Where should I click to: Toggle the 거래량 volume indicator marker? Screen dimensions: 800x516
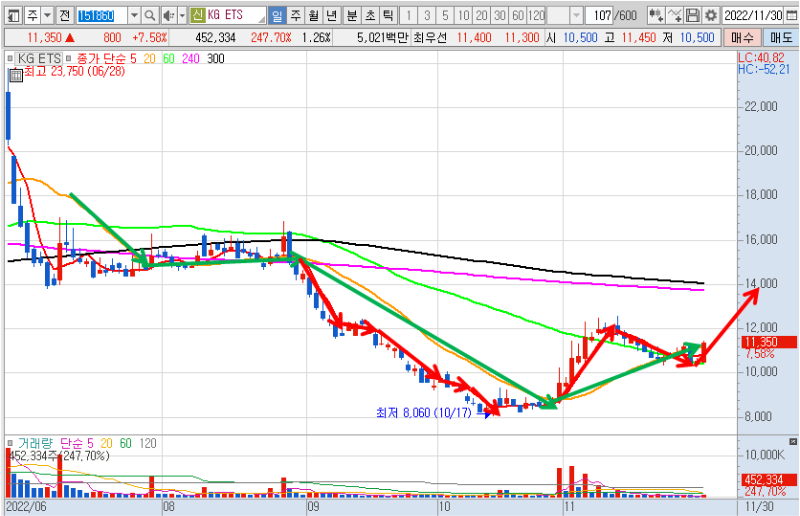click(x=10, y=443)
